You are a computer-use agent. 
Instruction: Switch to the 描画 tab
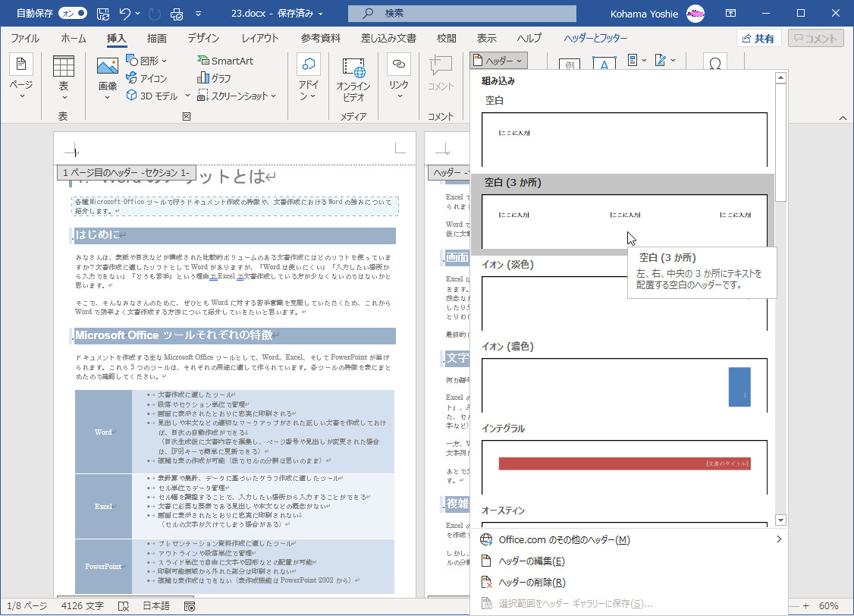pyautogui.click(x=157, y=38)
